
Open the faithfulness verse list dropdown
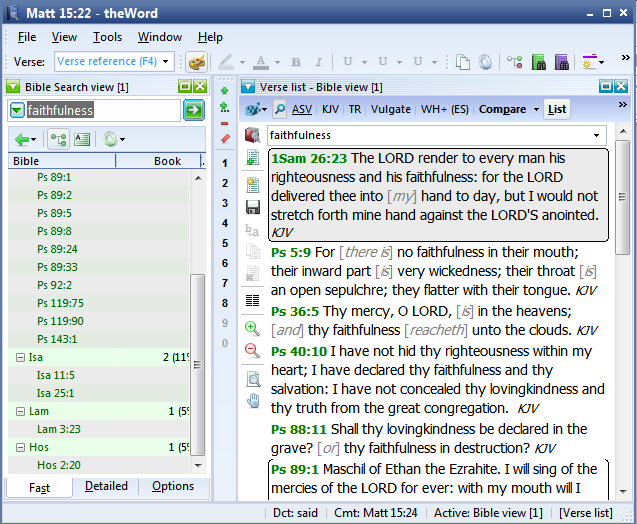click(596, 135)
